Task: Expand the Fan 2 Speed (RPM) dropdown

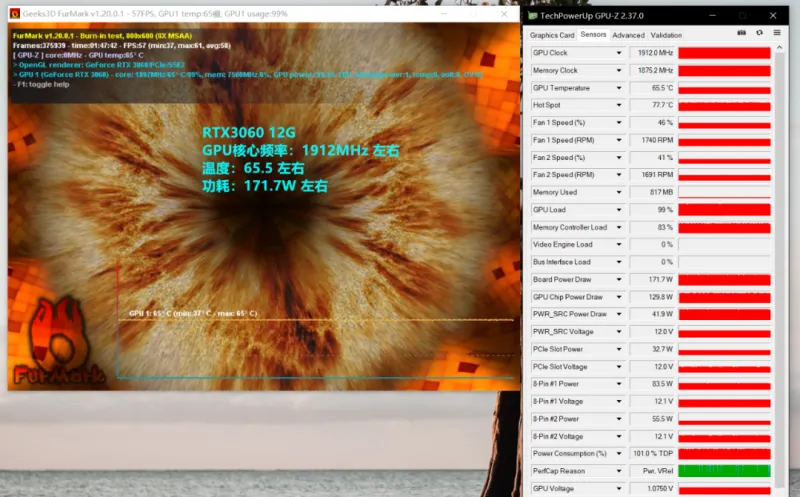Action: click(x=619, y=175)
